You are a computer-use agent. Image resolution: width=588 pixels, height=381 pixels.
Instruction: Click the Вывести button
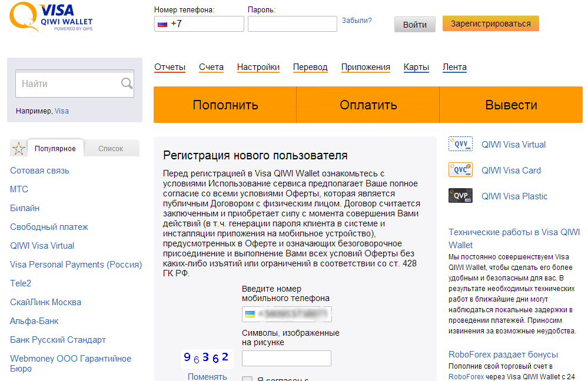[511, 105]
